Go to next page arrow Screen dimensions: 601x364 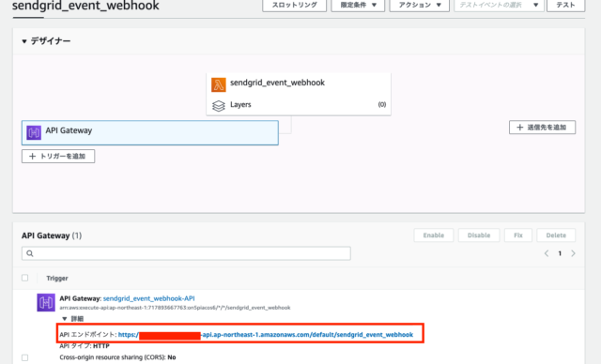click(573, 253)
